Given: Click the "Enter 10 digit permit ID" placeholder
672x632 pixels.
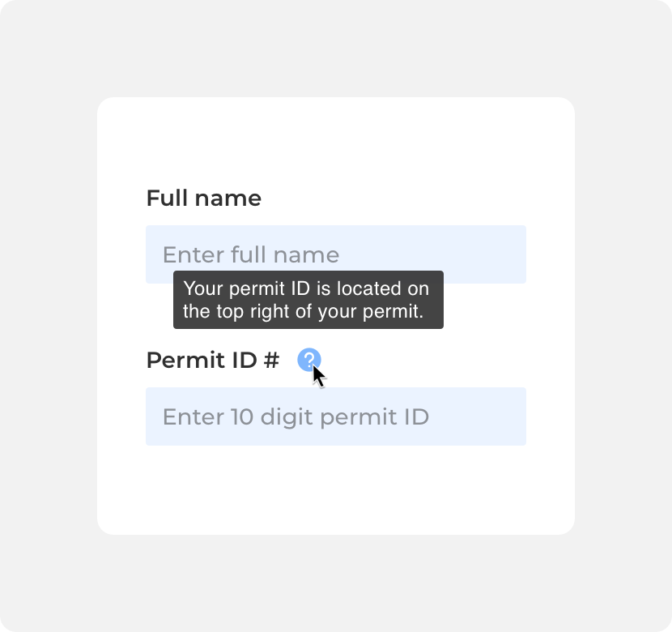Looking at the screenshot, I should (296, 417).
